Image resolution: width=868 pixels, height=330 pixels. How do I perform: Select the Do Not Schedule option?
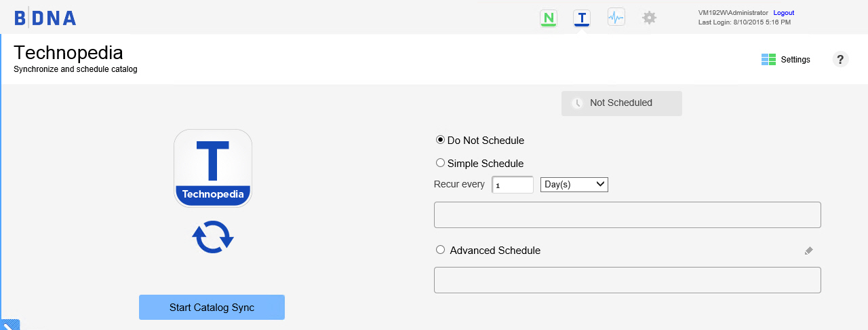pos(441,140)
